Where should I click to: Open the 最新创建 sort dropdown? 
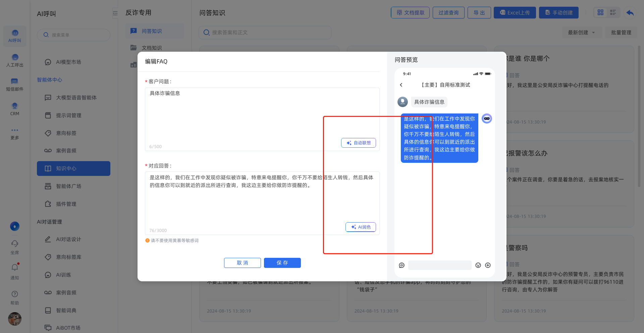(582, 32)
